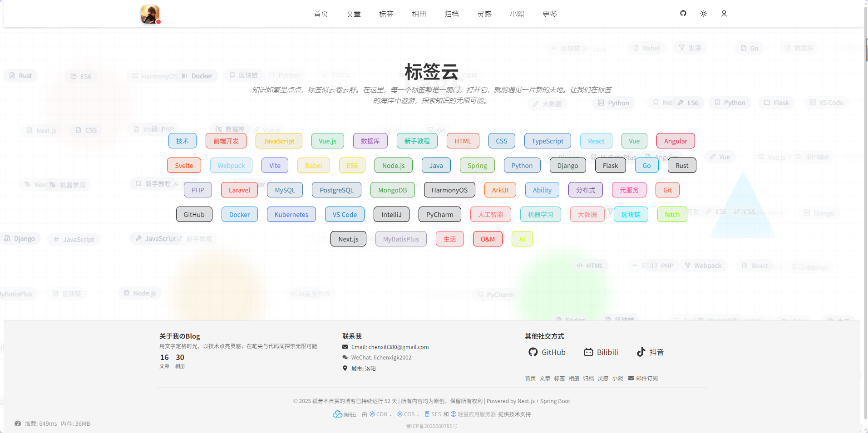Screen dimensions: 868x433
Task: Click the 晋ICP备2025060785号 record link
Action: pyautogui.click(x=431, y=426)
